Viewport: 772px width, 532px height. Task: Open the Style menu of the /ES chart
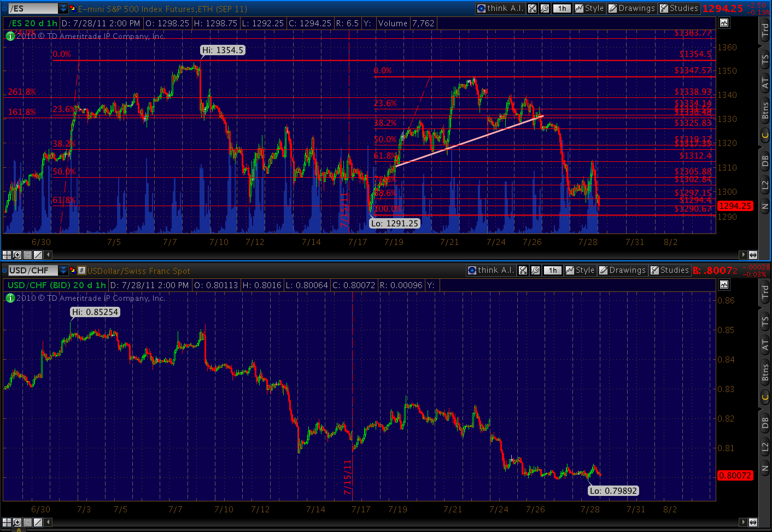(x=589, y=8)
